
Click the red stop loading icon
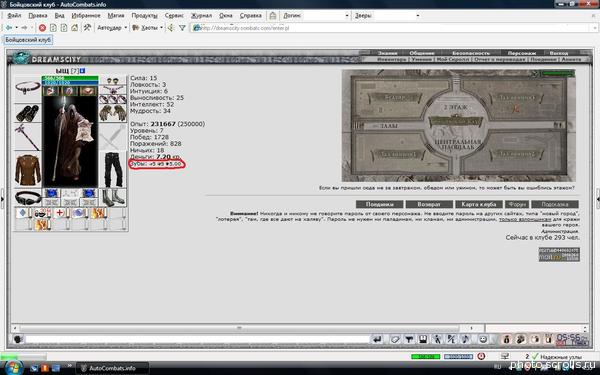42,28
